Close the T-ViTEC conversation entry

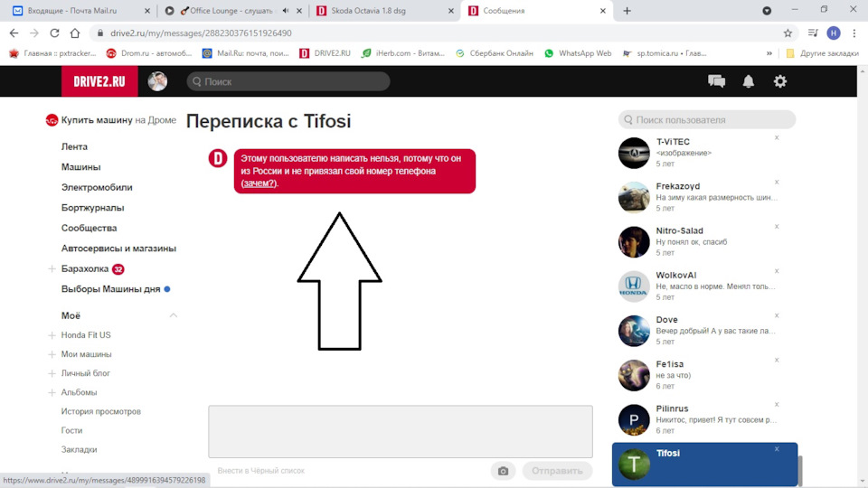(x=777, y=137)
